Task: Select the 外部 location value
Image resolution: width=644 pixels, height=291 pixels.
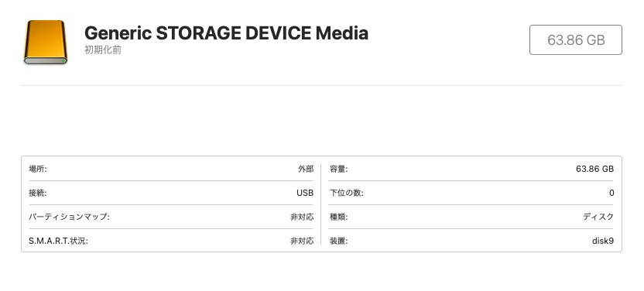Action: pyautogui.click(x=306, y=169)
